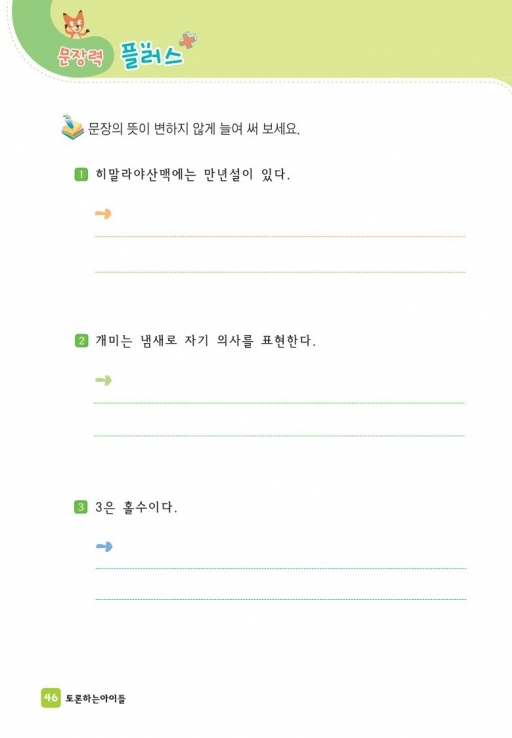Click the first orange answer line
Image resolution: width=512 pixels, height=738 pixels.
click(280, 236)
